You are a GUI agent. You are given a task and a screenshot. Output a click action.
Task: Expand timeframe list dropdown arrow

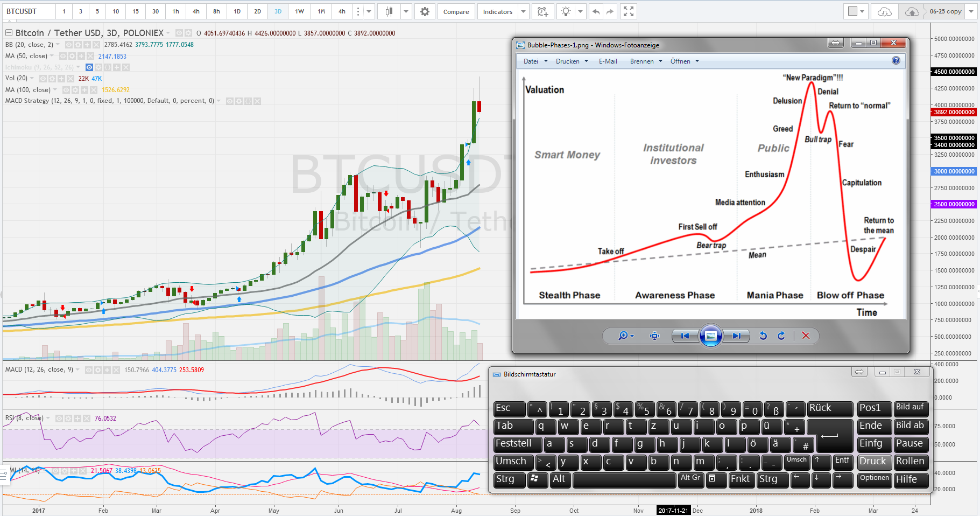(x=369, y=11)
